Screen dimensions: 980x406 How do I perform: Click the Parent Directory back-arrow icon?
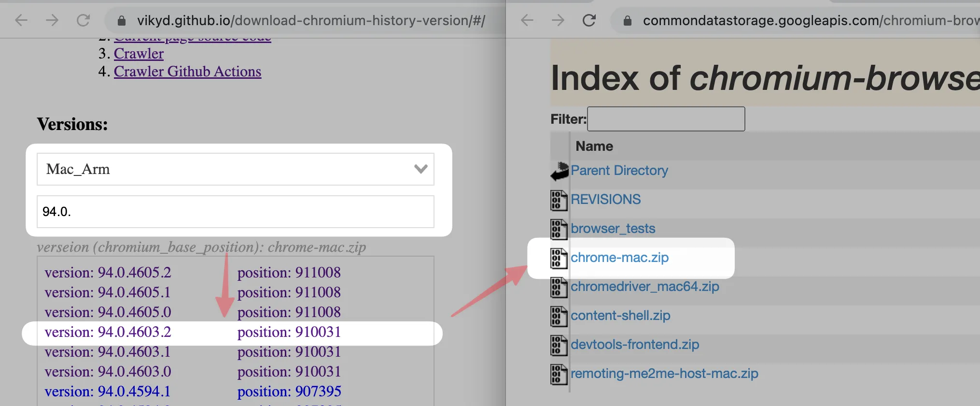pyautogui.click(x=560, y=172)
